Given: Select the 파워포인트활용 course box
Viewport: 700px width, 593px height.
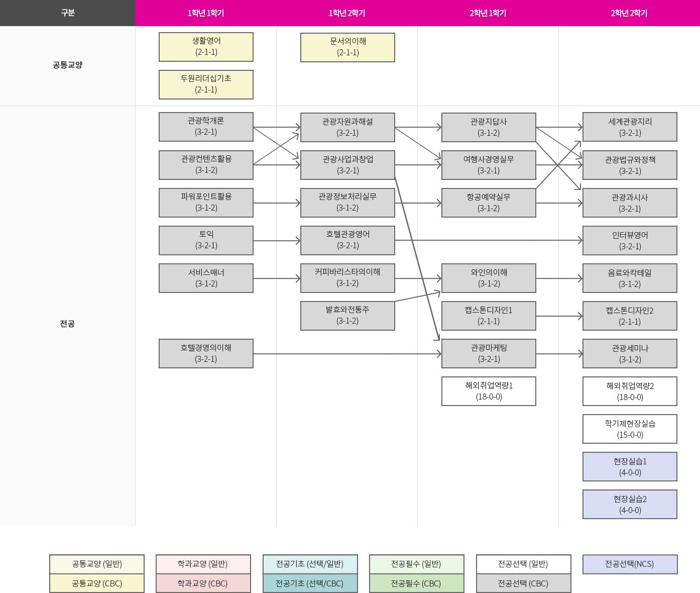Looking at the screenshot, I should (206, 203).
